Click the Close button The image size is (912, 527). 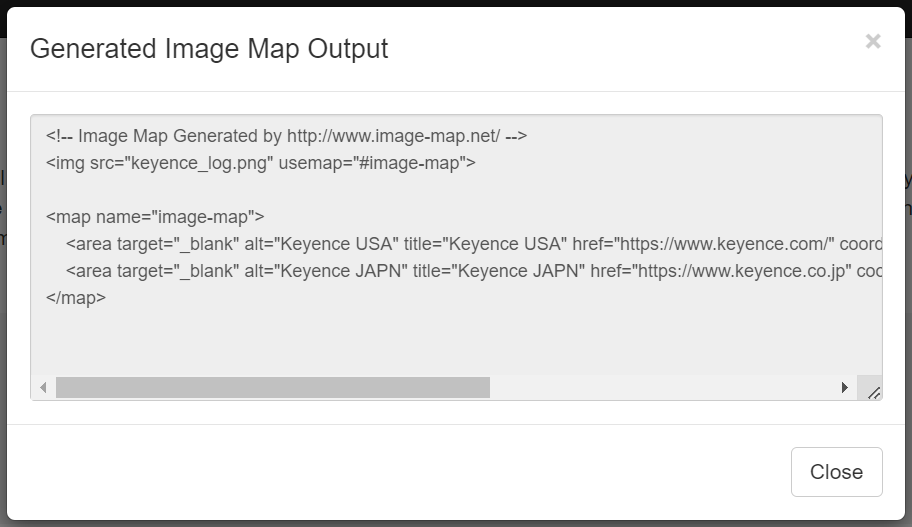pyautogui.click(x=836, y=472)
